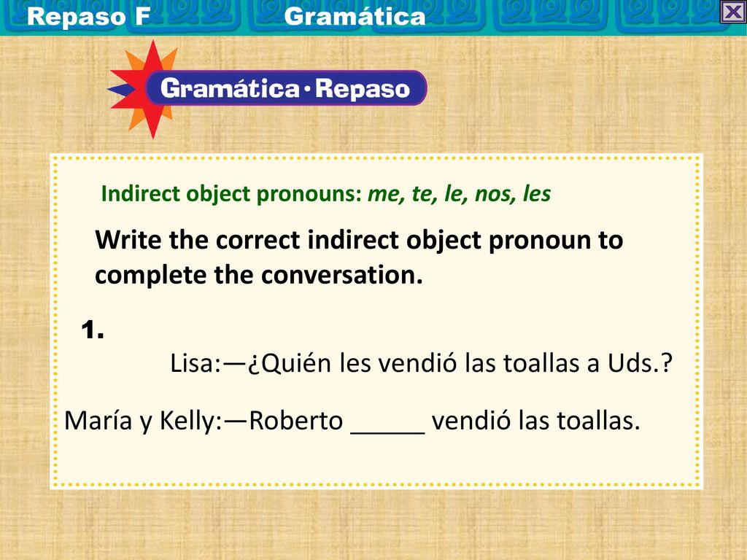
Task: Click the 'Lisa:' speaker label
Action: pyautogui.click(x=196, y=363)
